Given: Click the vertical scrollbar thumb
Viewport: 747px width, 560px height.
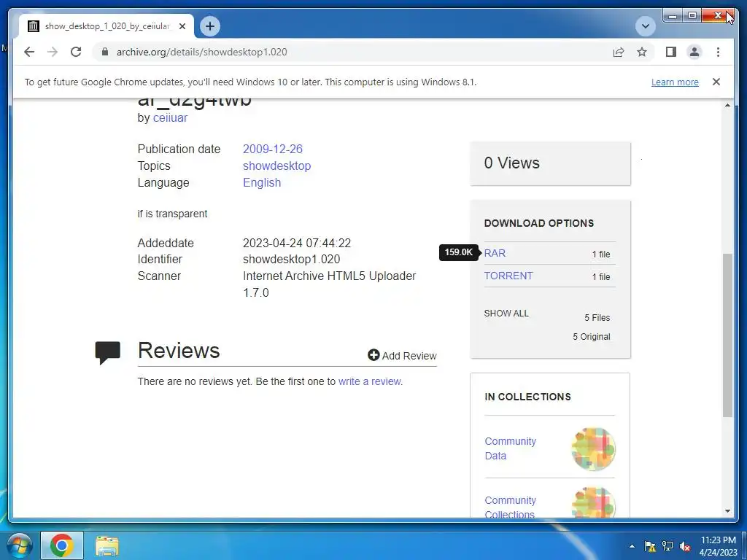Looking at the screenshot, I should (727, 335).
